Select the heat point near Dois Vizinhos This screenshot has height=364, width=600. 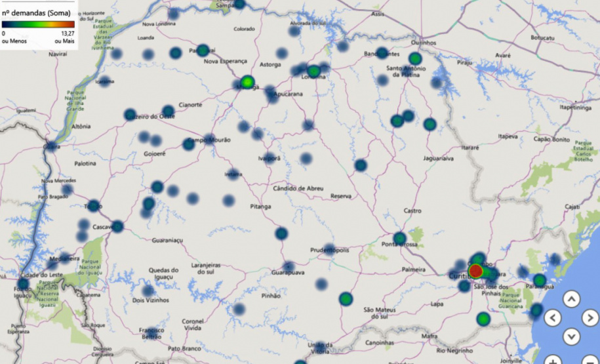click(x=148, y=291)
